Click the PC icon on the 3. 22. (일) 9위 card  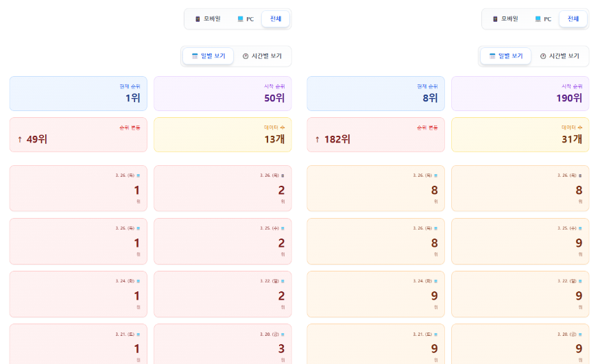tap(580, 281)
